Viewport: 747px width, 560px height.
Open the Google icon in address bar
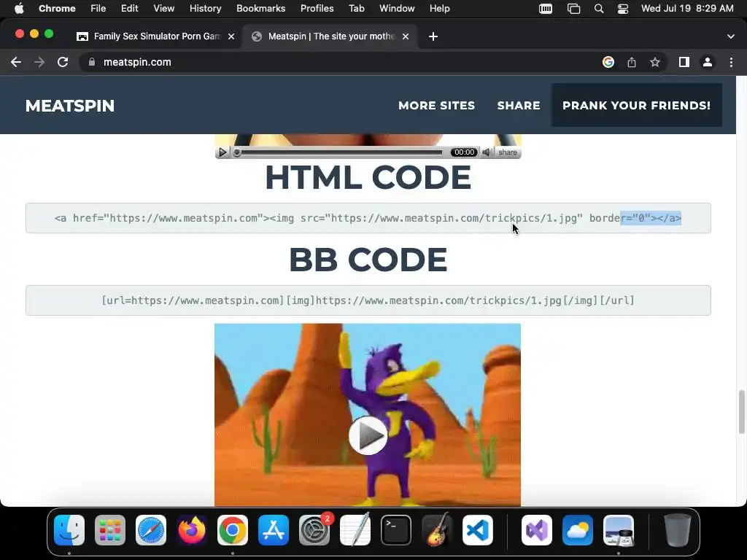tap(608, 62)
